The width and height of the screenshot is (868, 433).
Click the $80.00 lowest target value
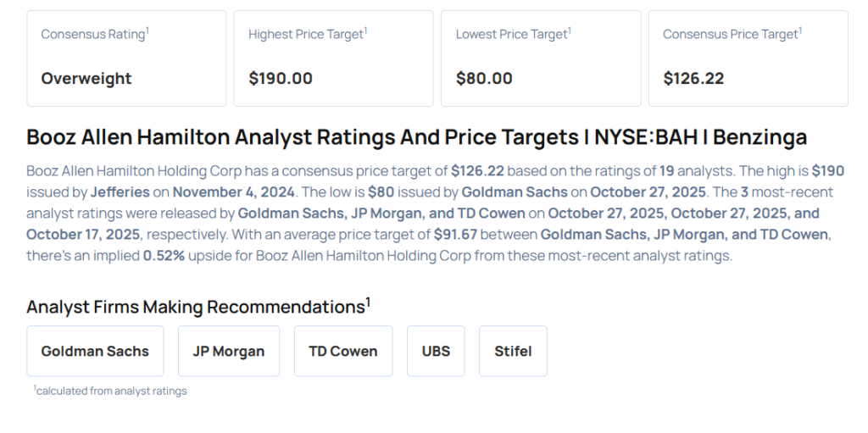pos(484,78)
